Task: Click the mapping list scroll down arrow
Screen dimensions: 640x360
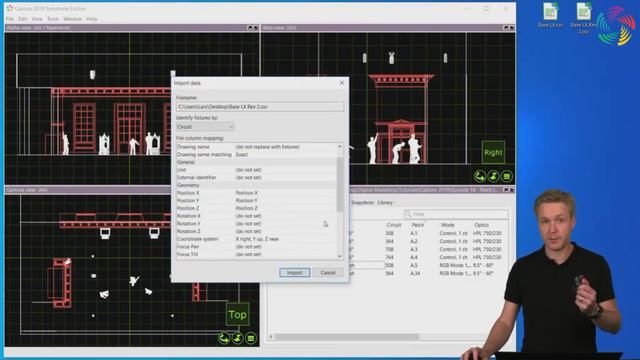Action: pos(340,256)
